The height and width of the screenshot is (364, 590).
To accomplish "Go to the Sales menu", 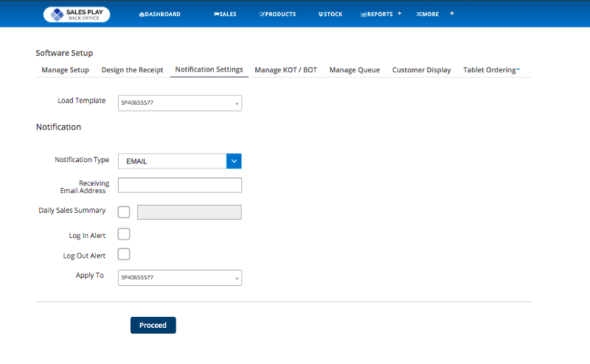I will point(225,14).
